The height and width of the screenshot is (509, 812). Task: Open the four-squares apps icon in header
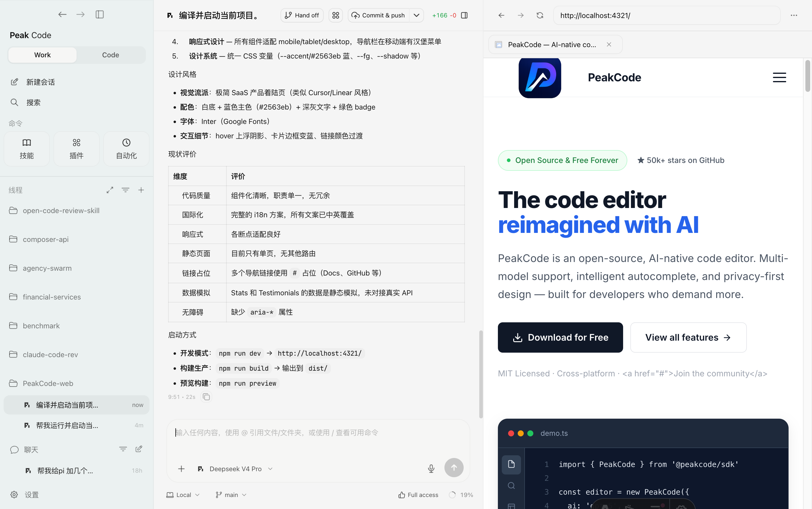(335, 16)
